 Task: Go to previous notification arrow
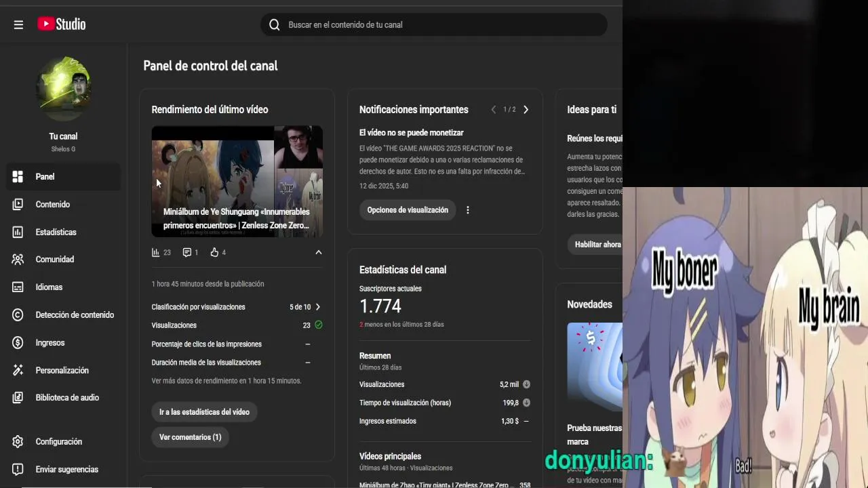pos(494,110)
